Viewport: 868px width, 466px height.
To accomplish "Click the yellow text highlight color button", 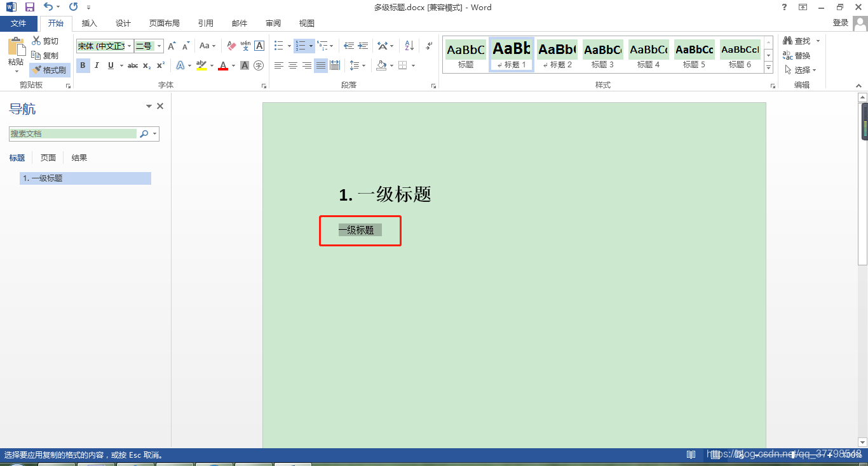I will (201, 65).
